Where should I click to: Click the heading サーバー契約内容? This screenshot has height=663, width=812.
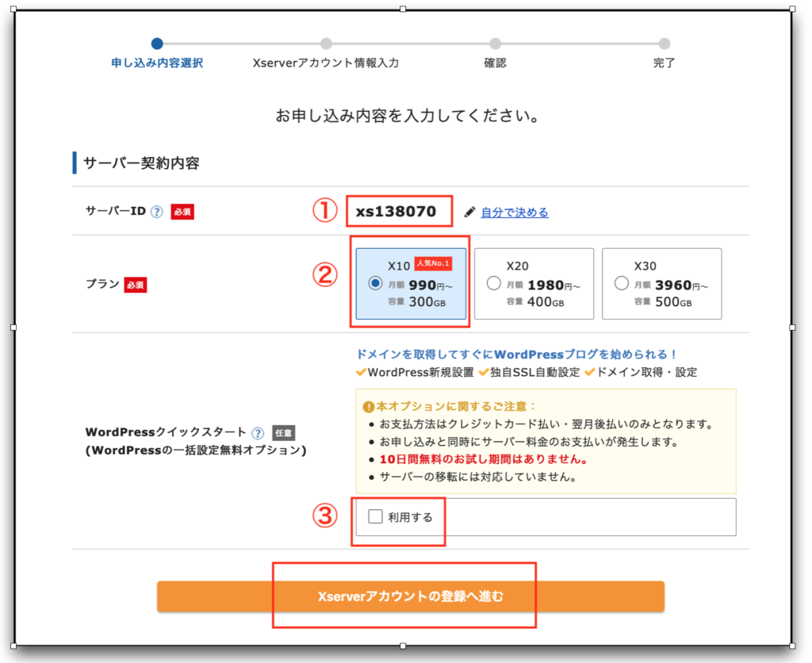point(141,163)
